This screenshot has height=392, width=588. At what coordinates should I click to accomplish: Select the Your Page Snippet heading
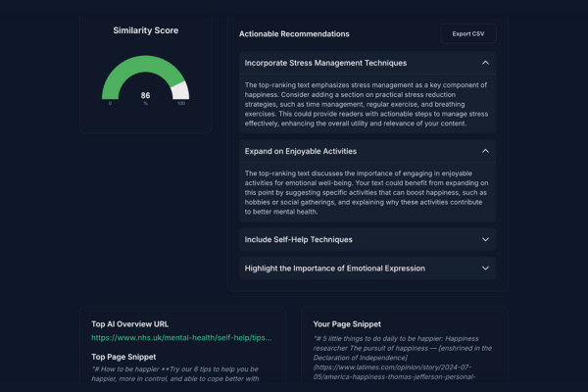[347, 324]
